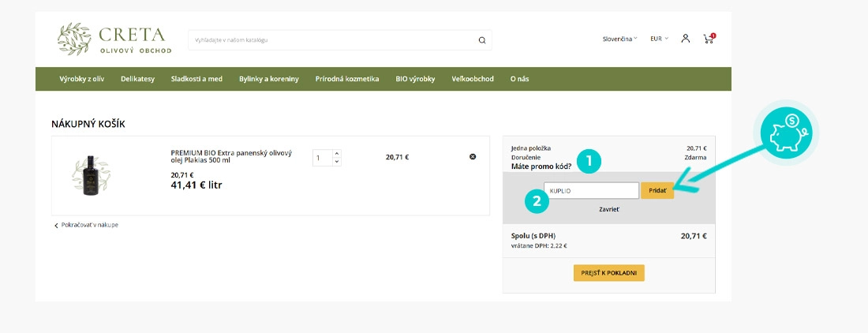Open the O nás menu

coord(519,79)
